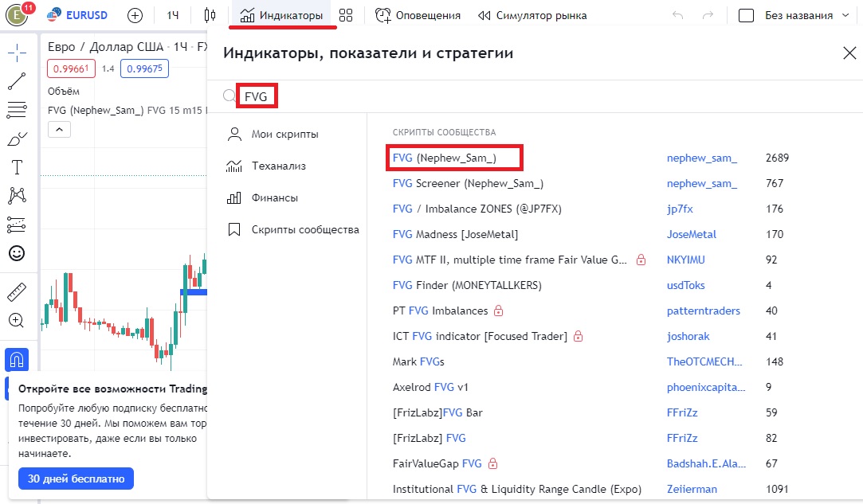The image size is (863, 504).
Task: Select the brush drawing tool
Action: (17, 139)
